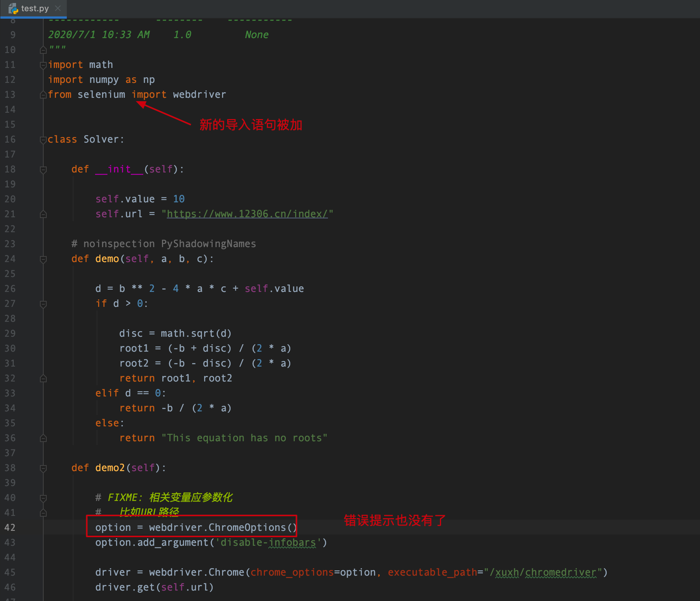Screen dimensions: 700x601
Task: Click on 'import math' text
Action: [80, 65]
